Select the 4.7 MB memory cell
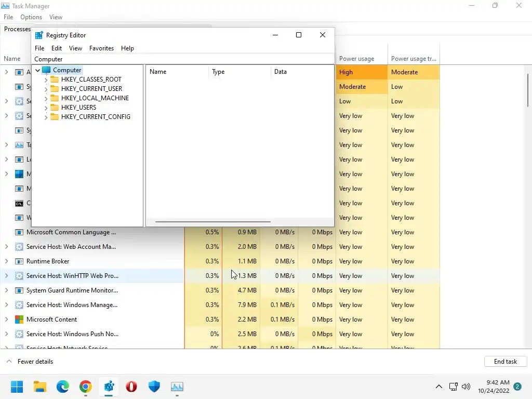Viewport: 532px width, 399px height. [x=241, y=290]
